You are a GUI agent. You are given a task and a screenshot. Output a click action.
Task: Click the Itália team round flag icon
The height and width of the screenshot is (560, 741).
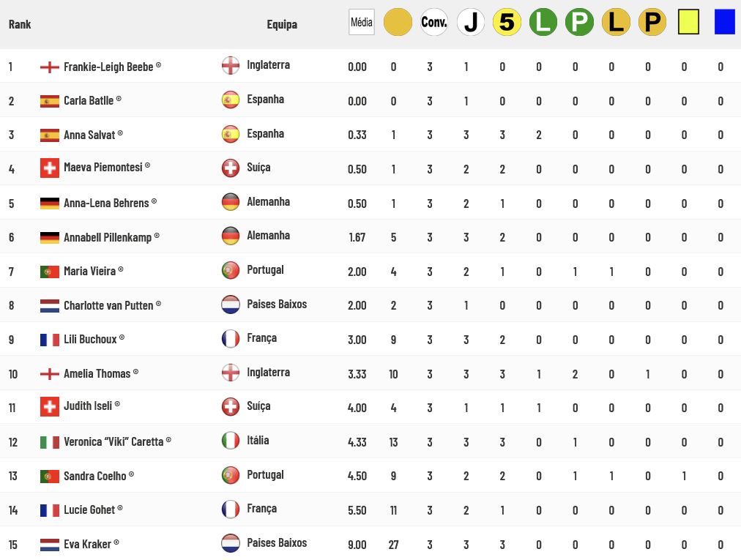(x=231, y=441)
